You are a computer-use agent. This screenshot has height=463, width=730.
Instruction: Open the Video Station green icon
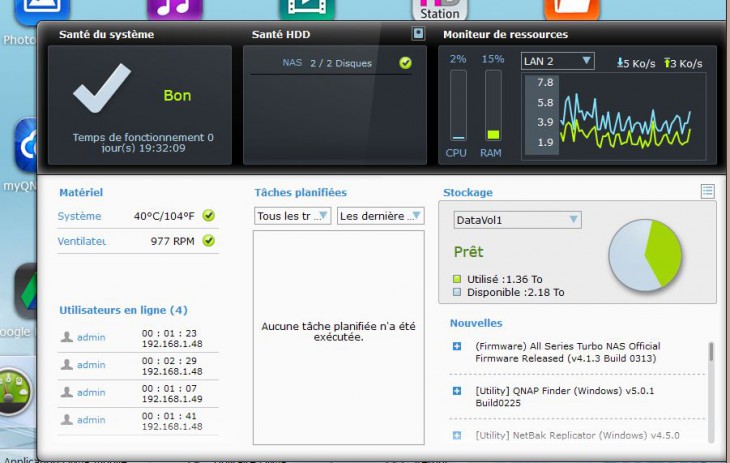click(x=307, y=10)
